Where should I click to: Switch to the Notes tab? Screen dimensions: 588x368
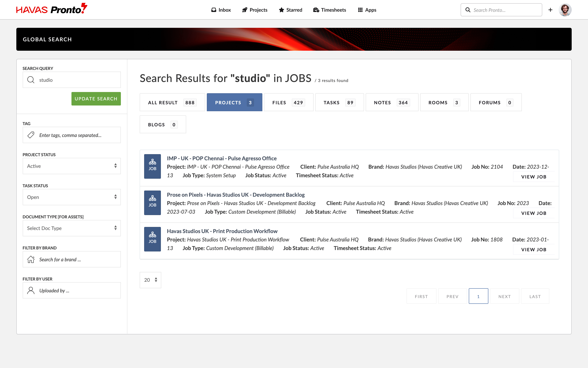(392, 102)
